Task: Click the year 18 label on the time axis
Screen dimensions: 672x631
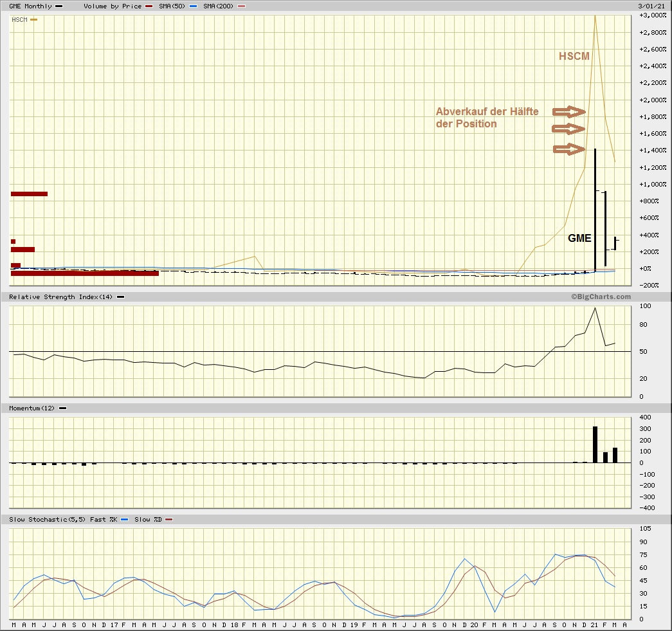Action: coord(235,625)
